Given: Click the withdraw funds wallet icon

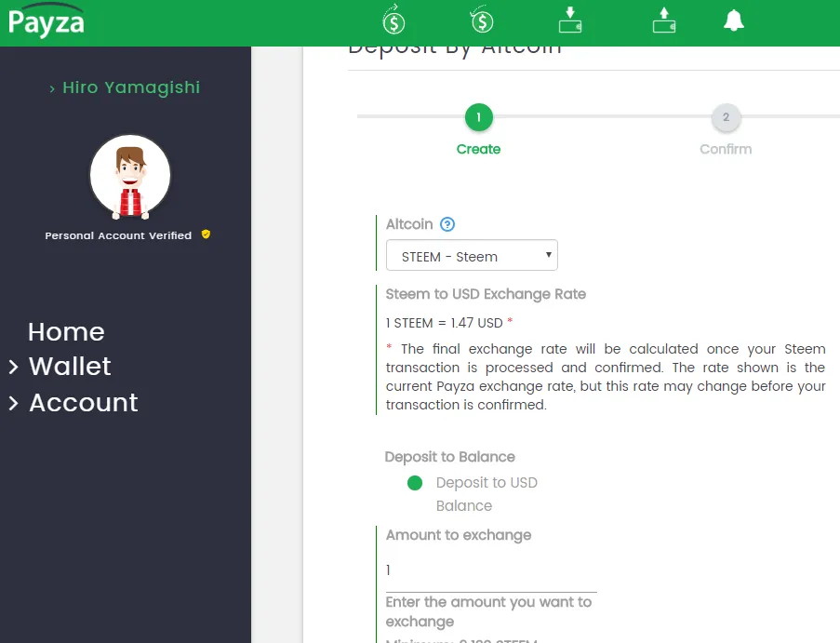Looking at the screenshot, I should (x=664, y=20).
